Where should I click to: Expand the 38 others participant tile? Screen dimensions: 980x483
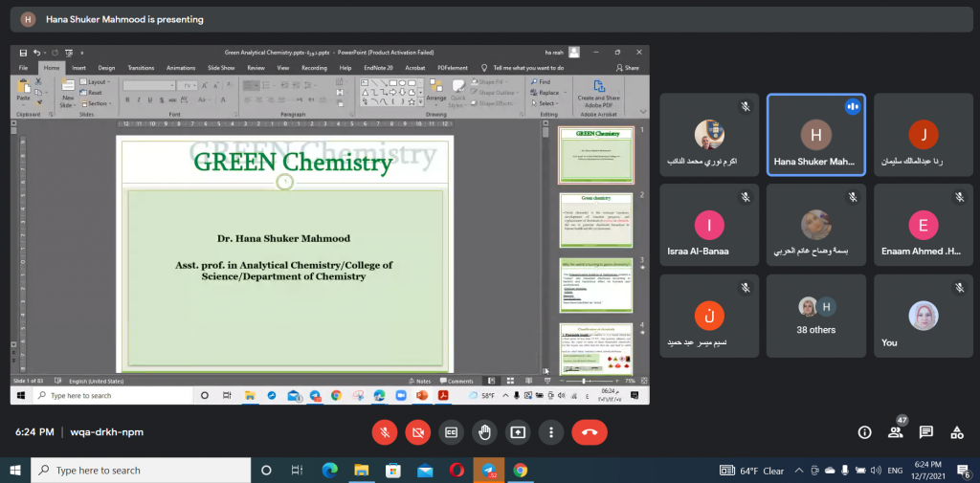point(816,316)
